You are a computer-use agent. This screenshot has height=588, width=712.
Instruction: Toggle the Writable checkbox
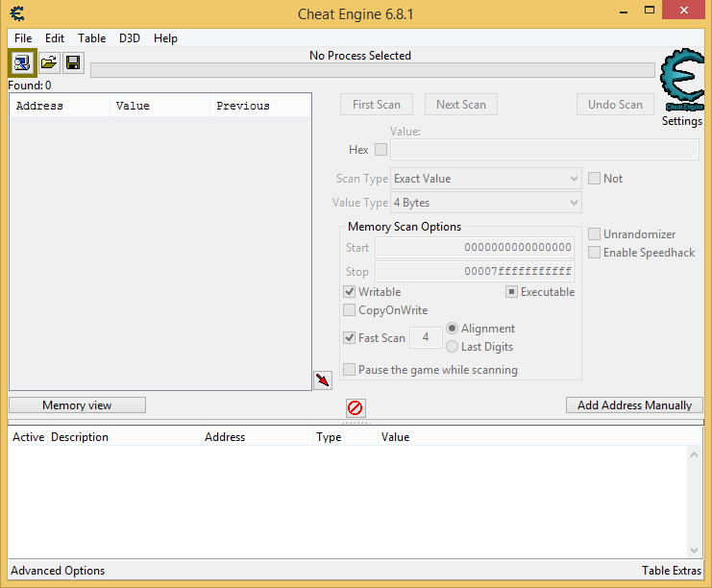[x=349, y=292]
